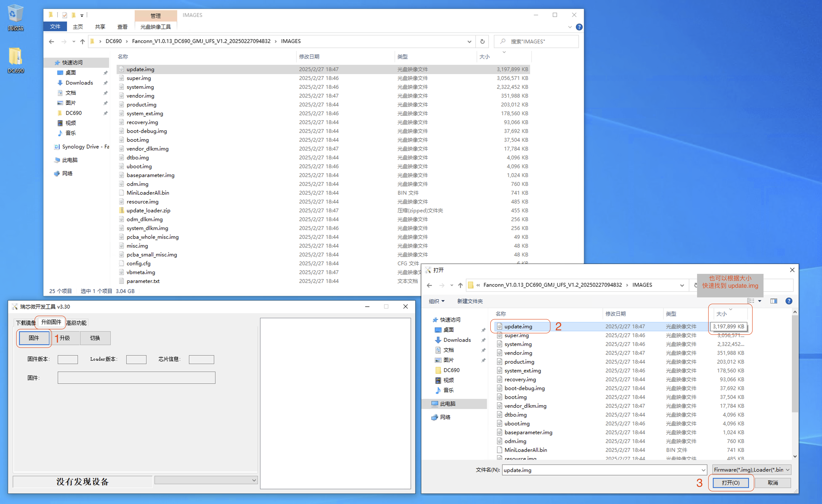Click the Explorer search IMAGES box
This screenshot has width=822, height=504.
click(x=536, y=41)
